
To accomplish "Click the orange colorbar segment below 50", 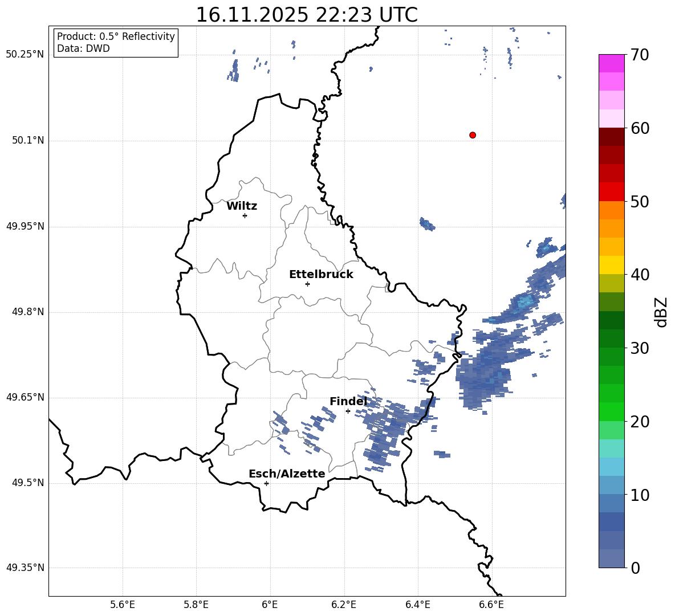I will point(612,210).
